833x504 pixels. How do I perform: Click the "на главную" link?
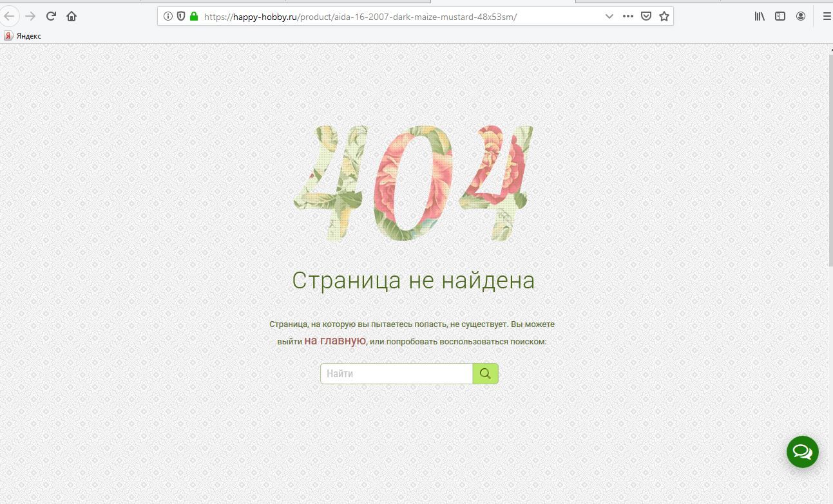click(335, 341)
